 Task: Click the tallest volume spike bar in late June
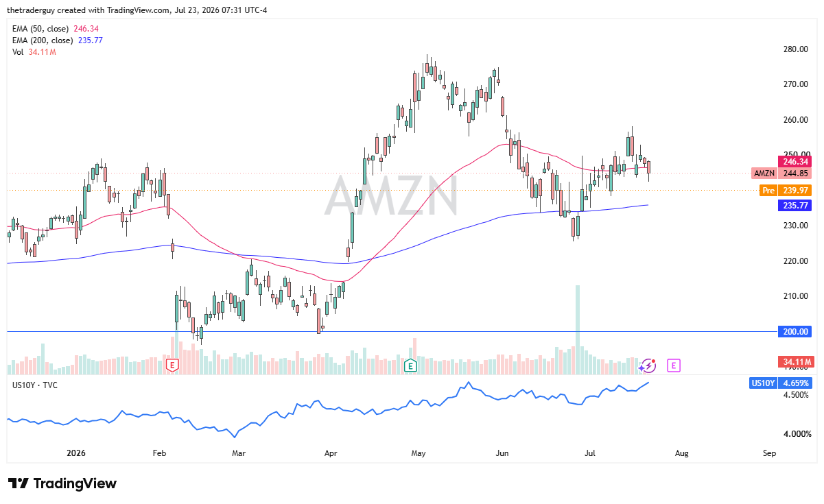tap(578, 330)
